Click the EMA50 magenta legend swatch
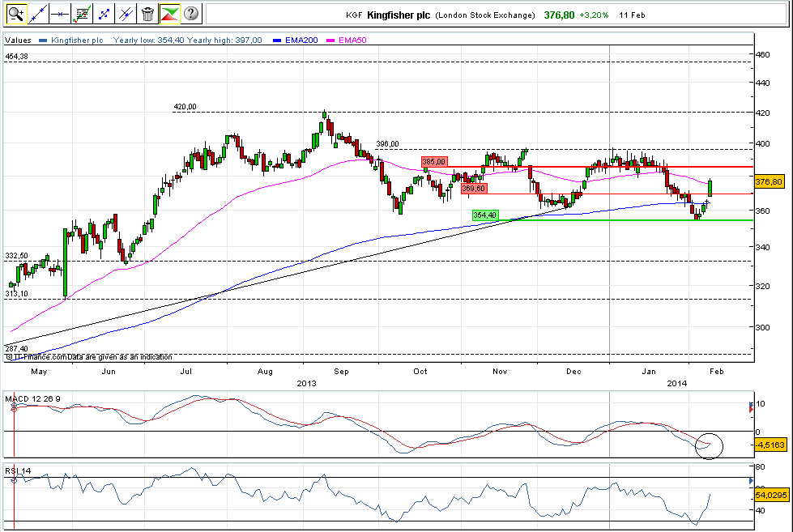793x532 pixels. (330, 40)
